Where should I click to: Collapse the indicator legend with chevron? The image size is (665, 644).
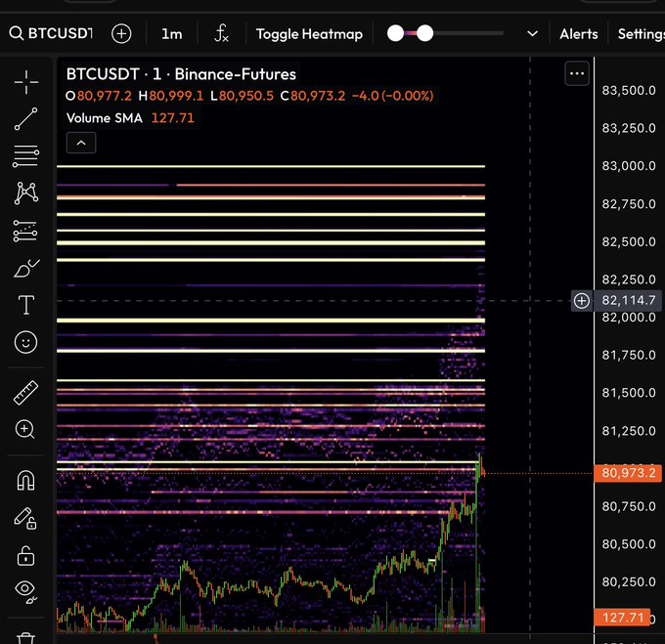pyautogui.click(x=81, y=143)
